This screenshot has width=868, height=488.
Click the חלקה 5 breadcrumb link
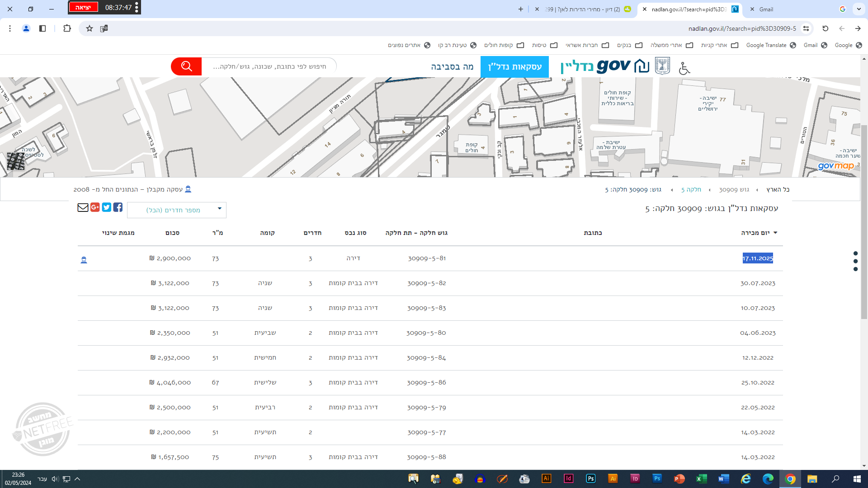coord(691,190)
